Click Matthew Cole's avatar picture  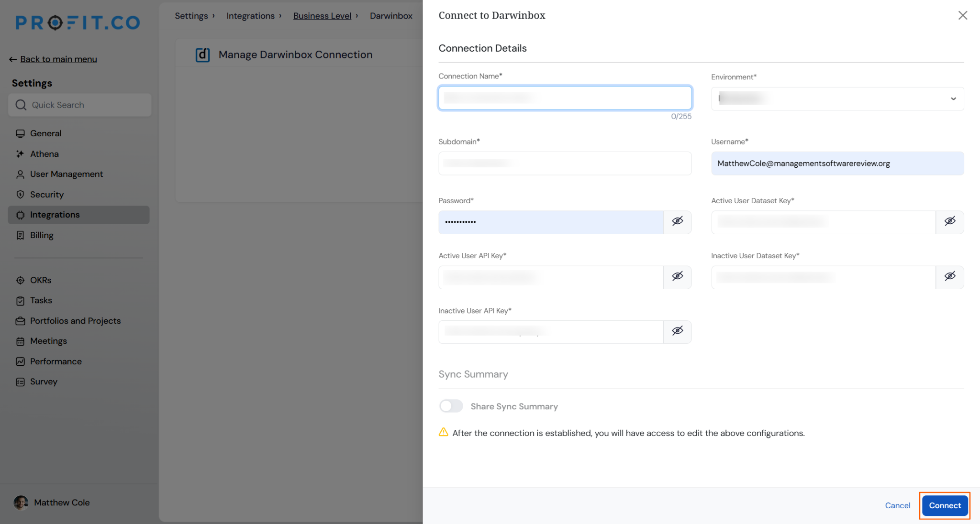pyautogui.click(x=21, y=502)
